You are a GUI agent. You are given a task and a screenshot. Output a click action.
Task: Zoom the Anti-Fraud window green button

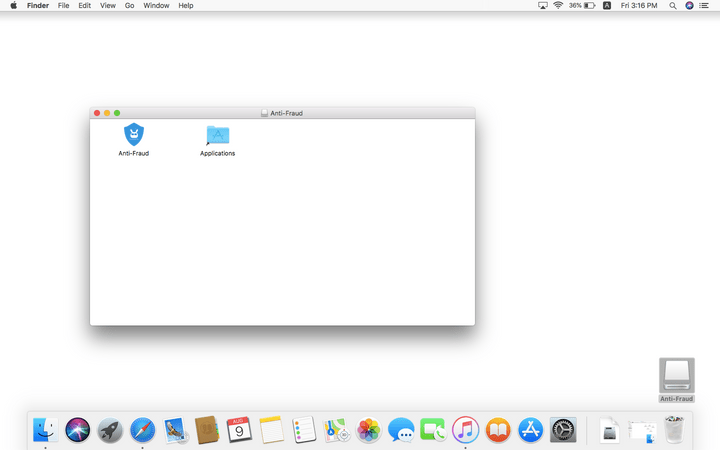click(117, 113)
